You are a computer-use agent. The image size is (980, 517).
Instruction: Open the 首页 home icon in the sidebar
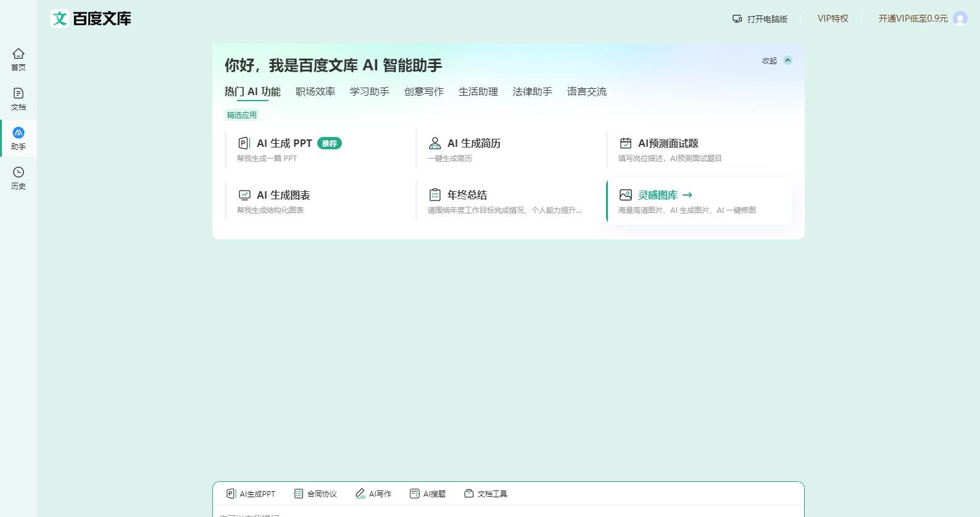point(19,54)
